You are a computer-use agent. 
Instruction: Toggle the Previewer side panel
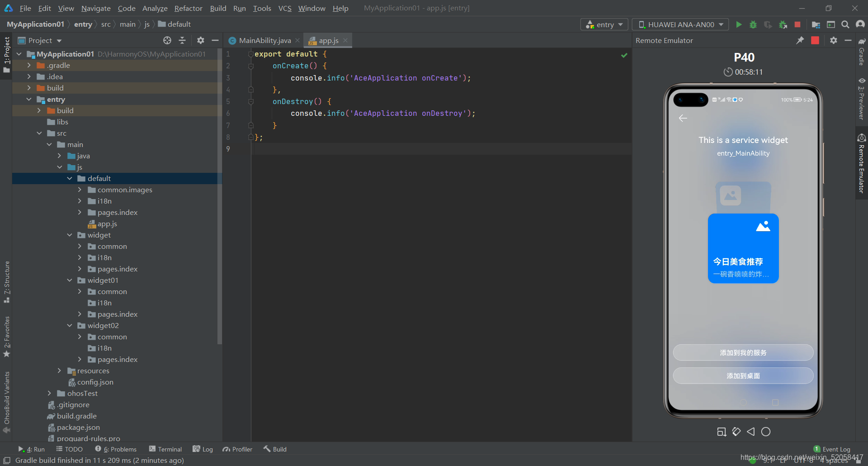(x=862, y=99)
